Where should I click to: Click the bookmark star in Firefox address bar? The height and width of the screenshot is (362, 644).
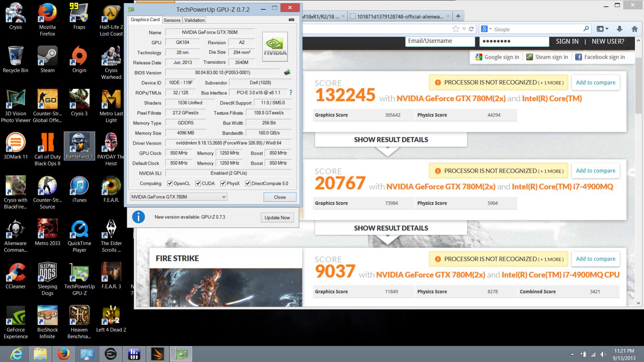[455, 29]
